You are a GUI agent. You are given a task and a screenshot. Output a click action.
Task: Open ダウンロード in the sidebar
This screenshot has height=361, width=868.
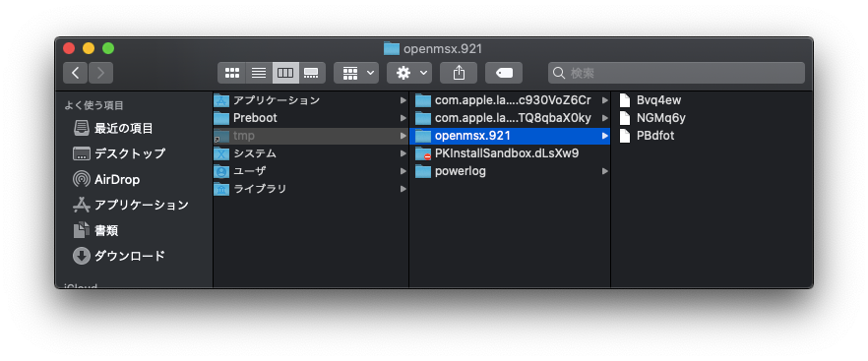tap(130, 256)
